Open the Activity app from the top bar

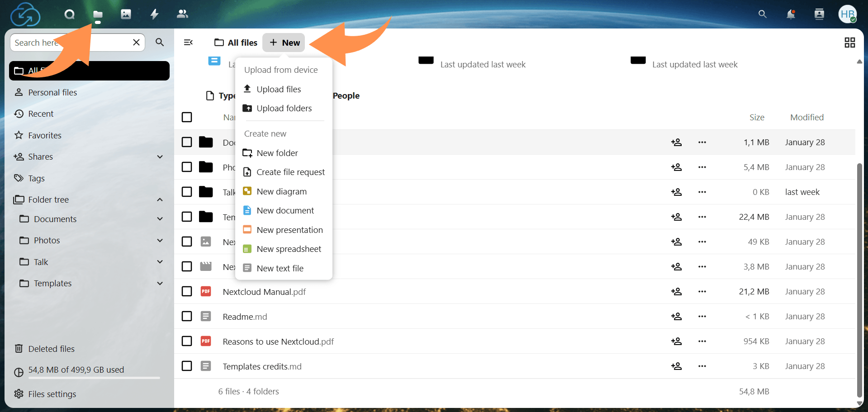coord(154,14)
